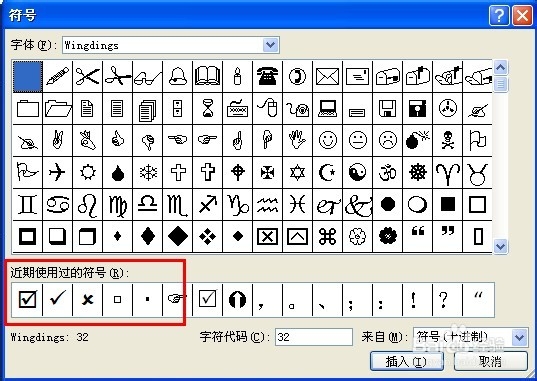Select the frowning face symbol
The image size is (537, 381).
(387, 140)
